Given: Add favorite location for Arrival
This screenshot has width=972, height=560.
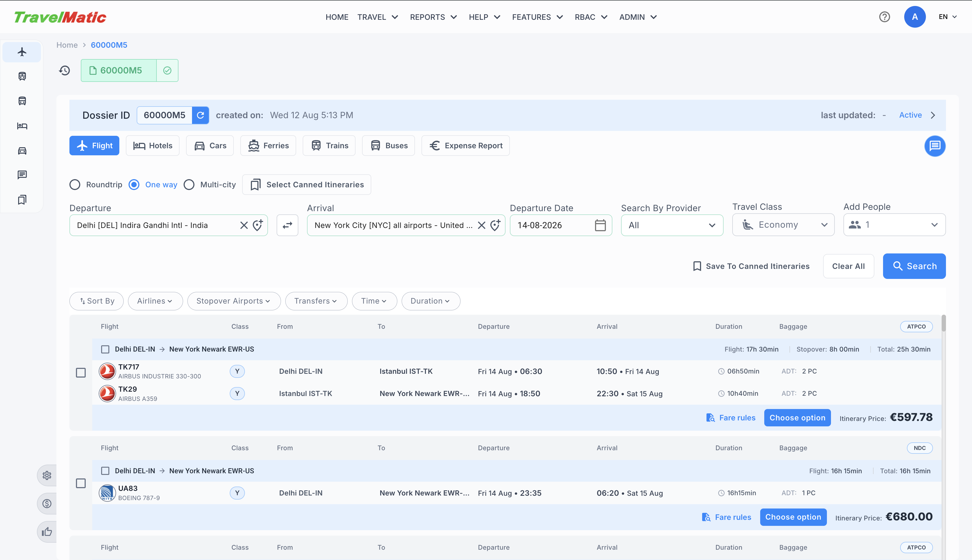Looking at the screenshot, I should click(495, 225).
